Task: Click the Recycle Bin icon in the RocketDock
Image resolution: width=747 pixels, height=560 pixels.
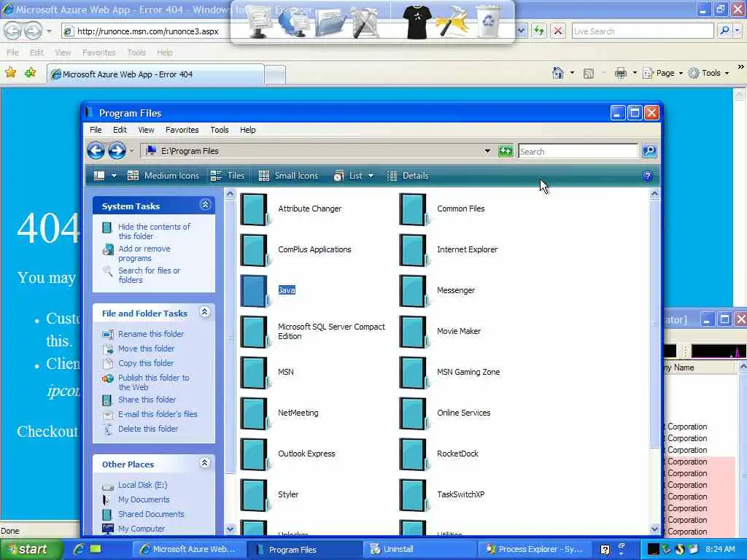Action: [488, 21]
